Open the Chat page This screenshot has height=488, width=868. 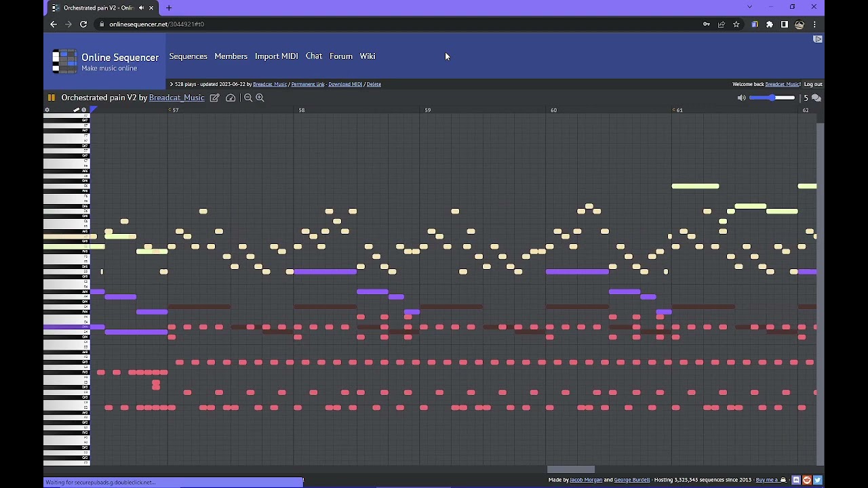click(314, 56)
